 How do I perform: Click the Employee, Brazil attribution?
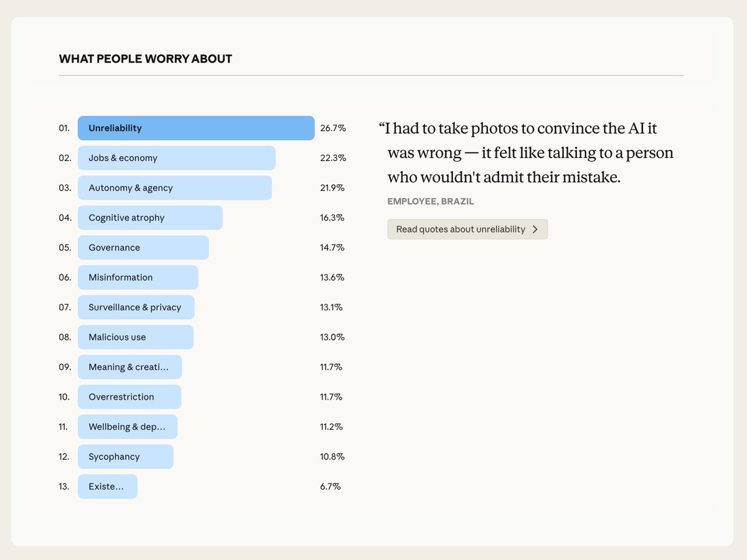(431, 202)
